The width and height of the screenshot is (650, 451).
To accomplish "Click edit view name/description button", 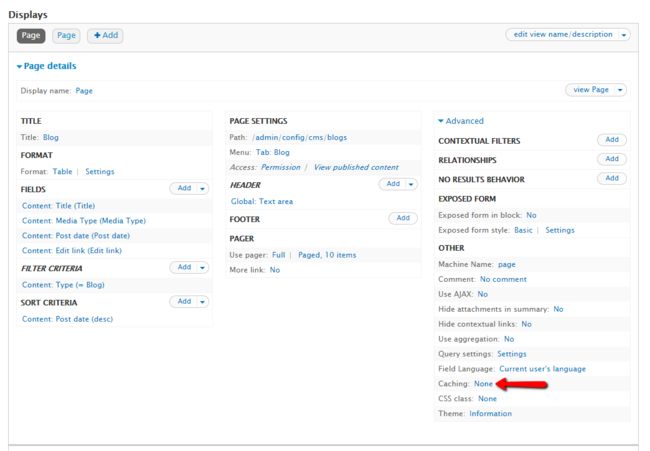I will coord(563,34).
